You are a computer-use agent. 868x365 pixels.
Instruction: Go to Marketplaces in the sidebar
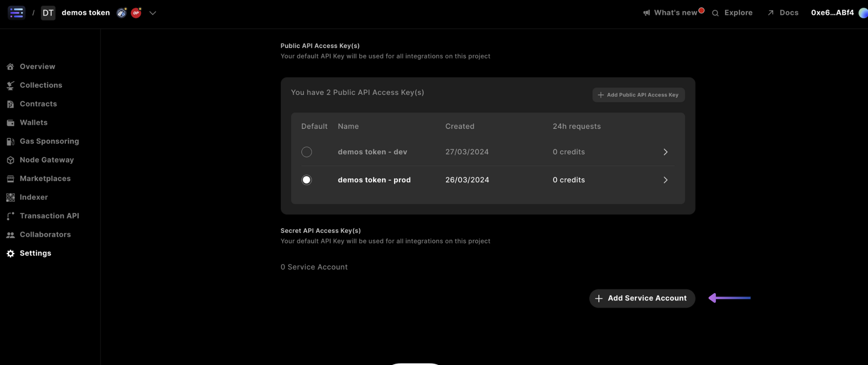tap(45, 178)
